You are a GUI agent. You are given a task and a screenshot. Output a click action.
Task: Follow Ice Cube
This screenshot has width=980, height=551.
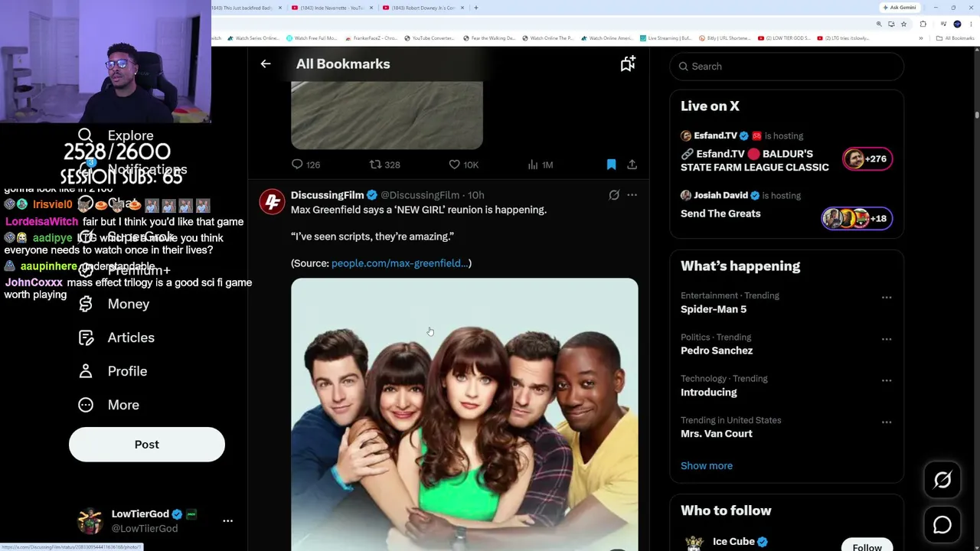[x=867, y=545]
